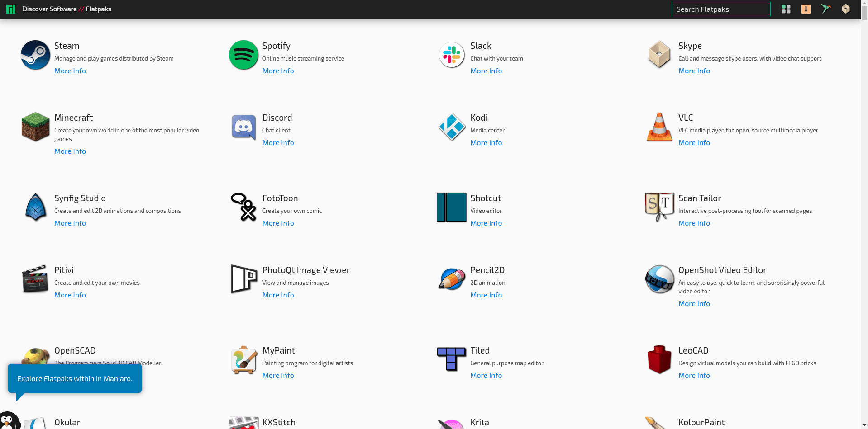
Task: Open More Info for Discord
Action: coord(278,143)
